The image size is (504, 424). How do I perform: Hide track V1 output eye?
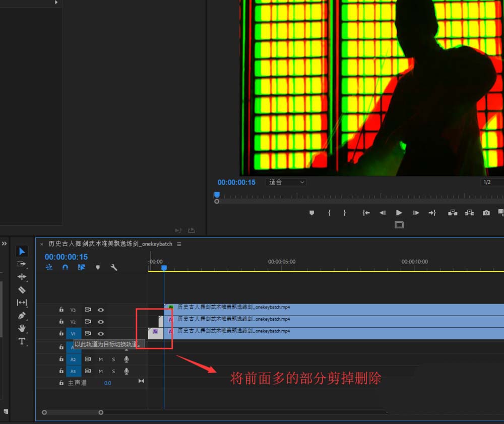coord(101,334)
